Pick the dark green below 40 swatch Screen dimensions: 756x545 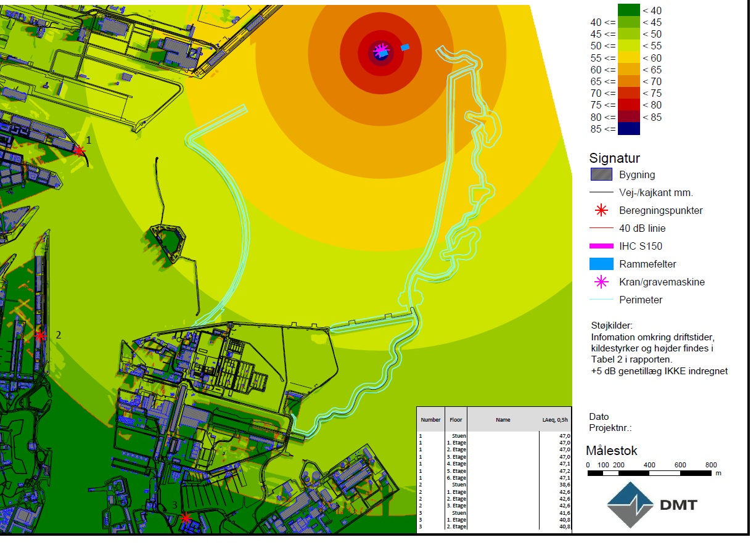tap(628, 10)
